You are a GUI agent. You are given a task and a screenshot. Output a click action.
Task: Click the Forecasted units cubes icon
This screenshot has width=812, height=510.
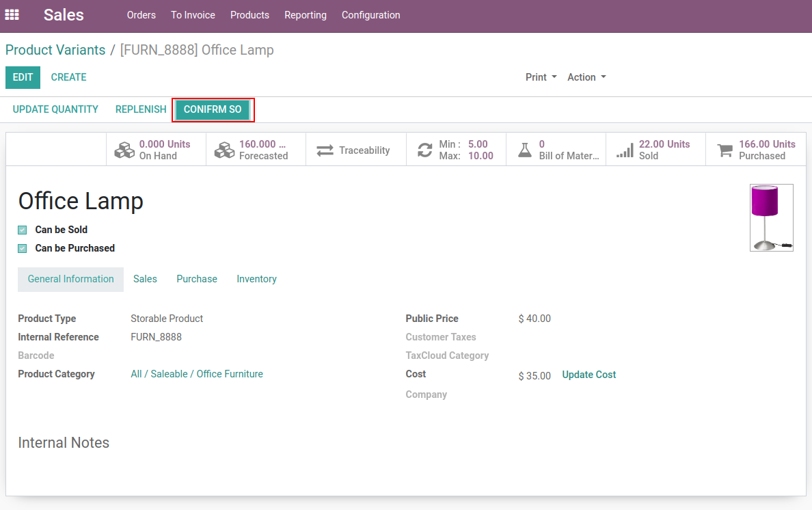click(x=224, y=150)
